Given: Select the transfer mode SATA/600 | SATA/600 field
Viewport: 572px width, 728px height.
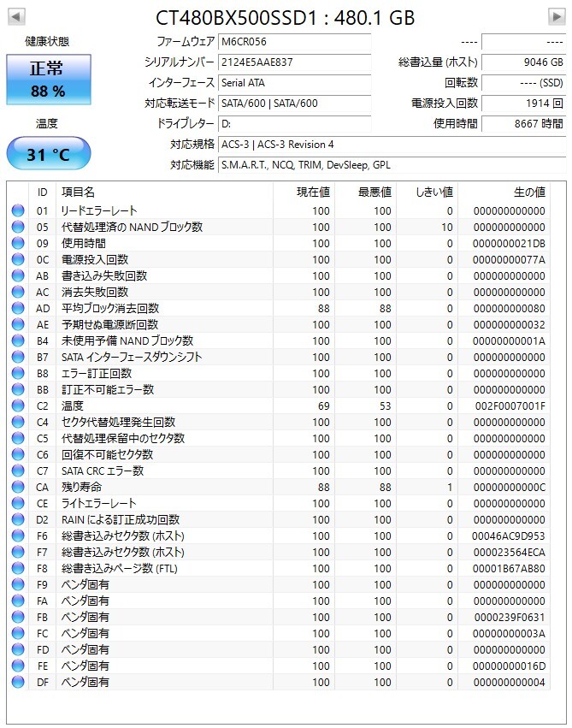Looking at the screenshot, I should coord(295,103).
